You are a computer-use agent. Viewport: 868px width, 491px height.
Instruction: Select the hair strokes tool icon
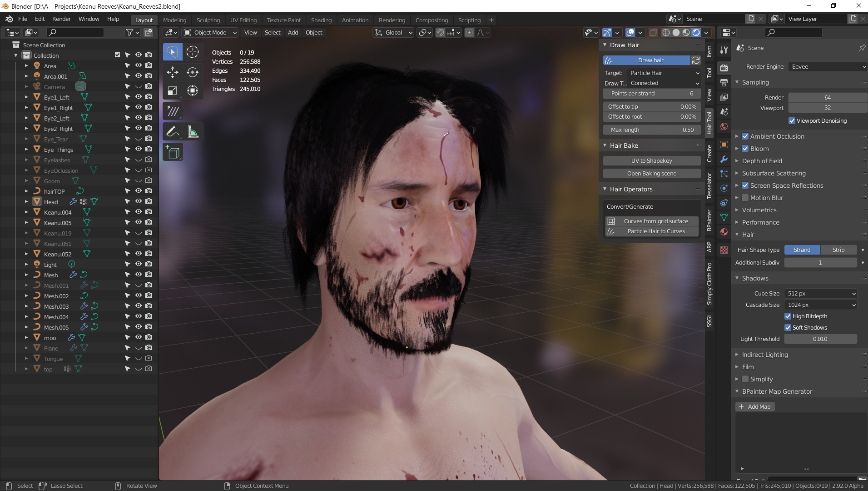[x=173, y=111]
